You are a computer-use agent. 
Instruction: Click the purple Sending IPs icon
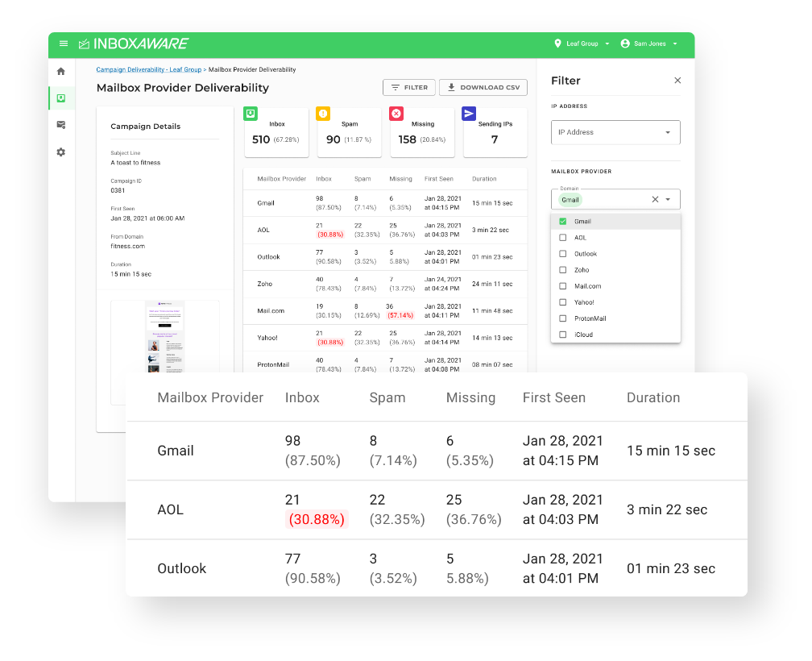click(x=469, y=114)
